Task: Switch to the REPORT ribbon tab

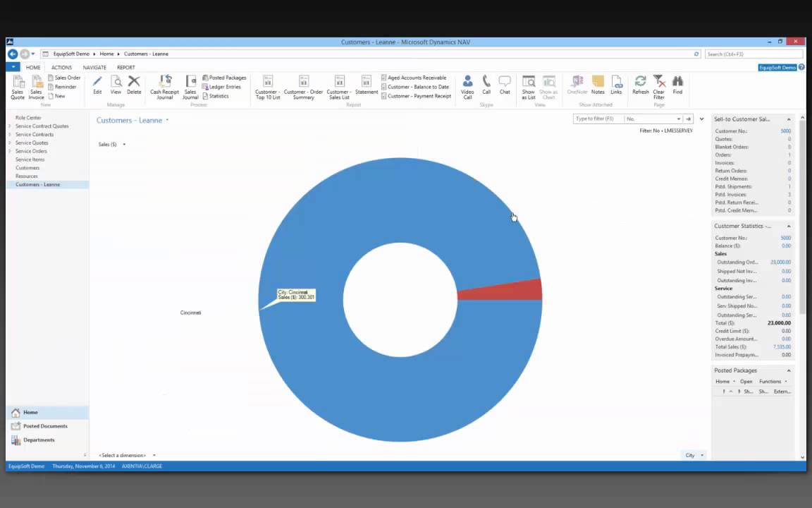Action: click(126, 68)
